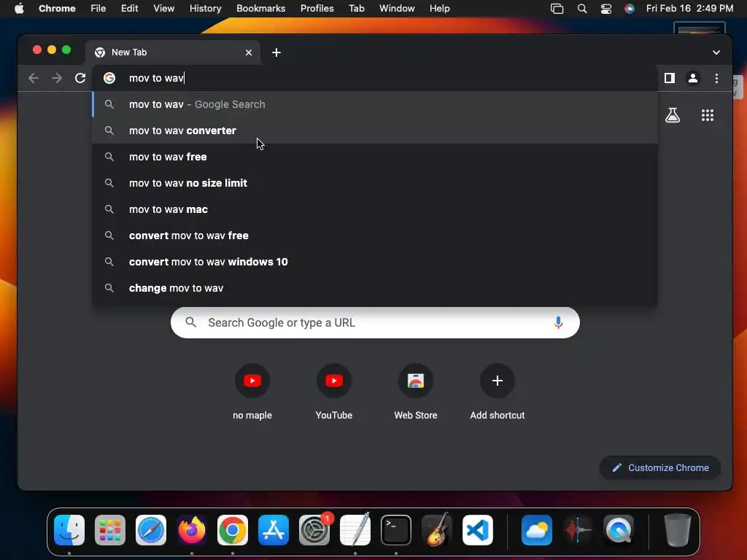This screenshot has width=747, height=560.
Task: Click the date and time in menu bar
Action: [x=689, y=9]
